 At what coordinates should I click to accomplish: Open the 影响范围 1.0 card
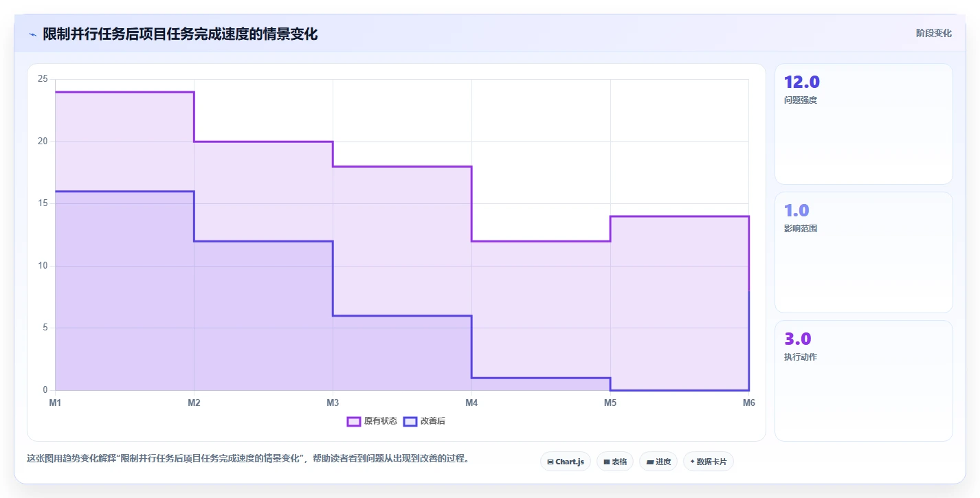[864, 252]
